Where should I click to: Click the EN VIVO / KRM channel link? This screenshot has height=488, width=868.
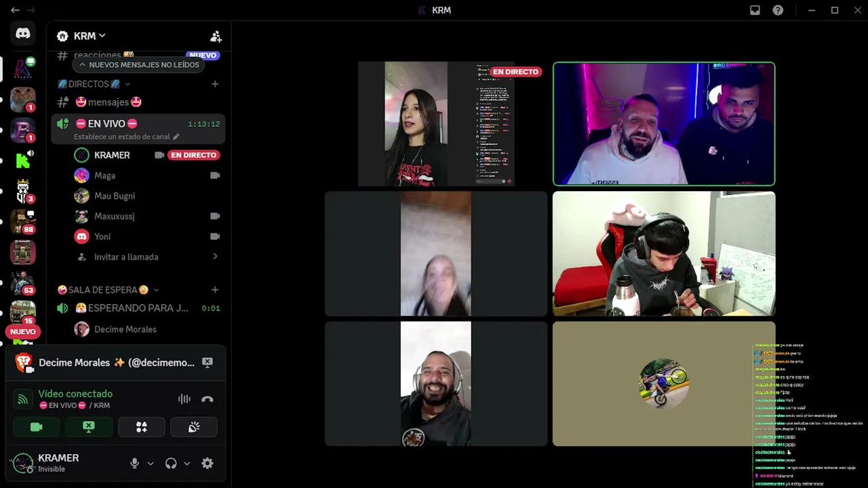[75, 405]
